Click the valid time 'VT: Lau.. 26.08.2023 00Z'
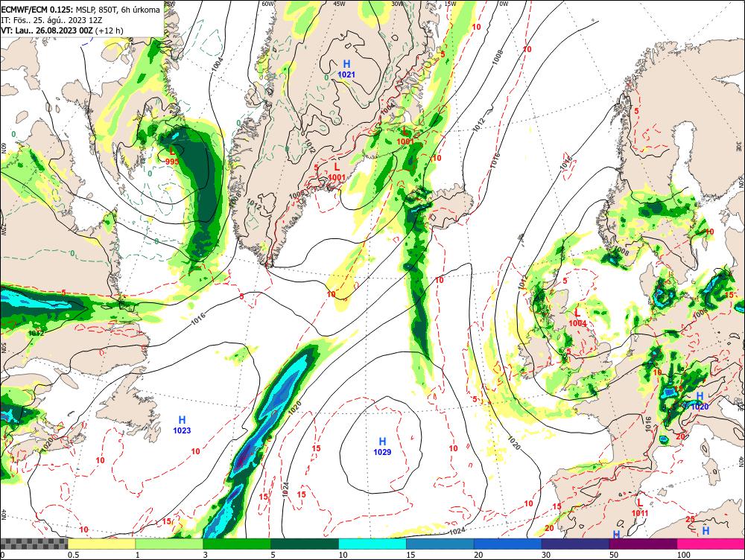 point(47,31)
